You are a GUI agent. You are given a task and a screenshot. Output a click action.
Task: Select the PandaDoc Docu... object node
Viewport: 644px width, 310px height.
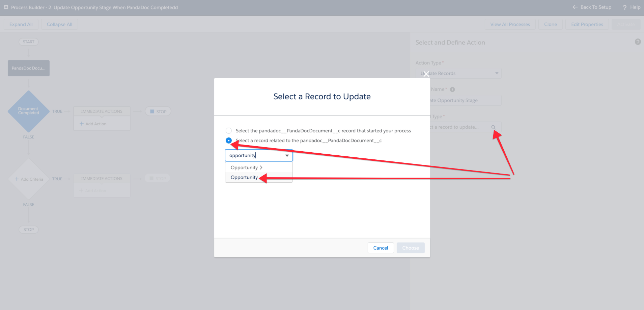tap(29, 68)
